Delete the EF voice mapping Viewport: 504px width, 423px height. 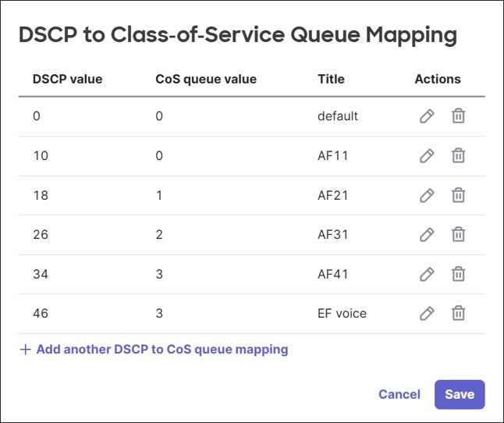(x=459, y=313)
